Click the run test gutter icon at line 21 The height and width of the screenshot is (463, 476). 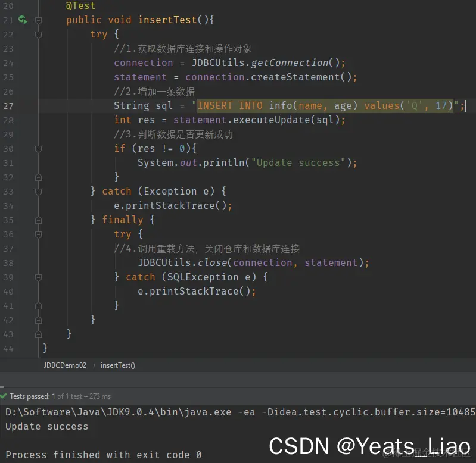23,20
